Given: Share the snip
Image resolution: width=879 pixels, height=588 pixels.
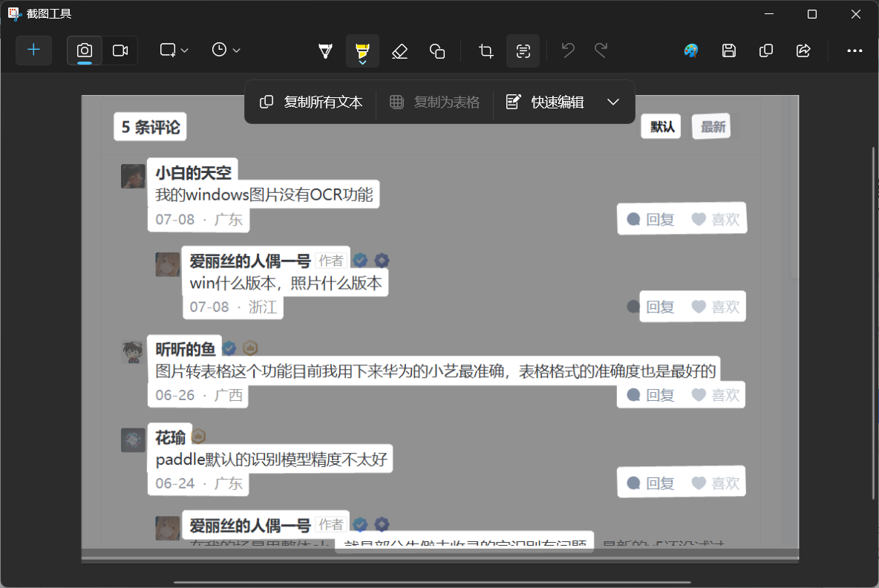Looking at the screenshot, I should click(x=803, y=51).
